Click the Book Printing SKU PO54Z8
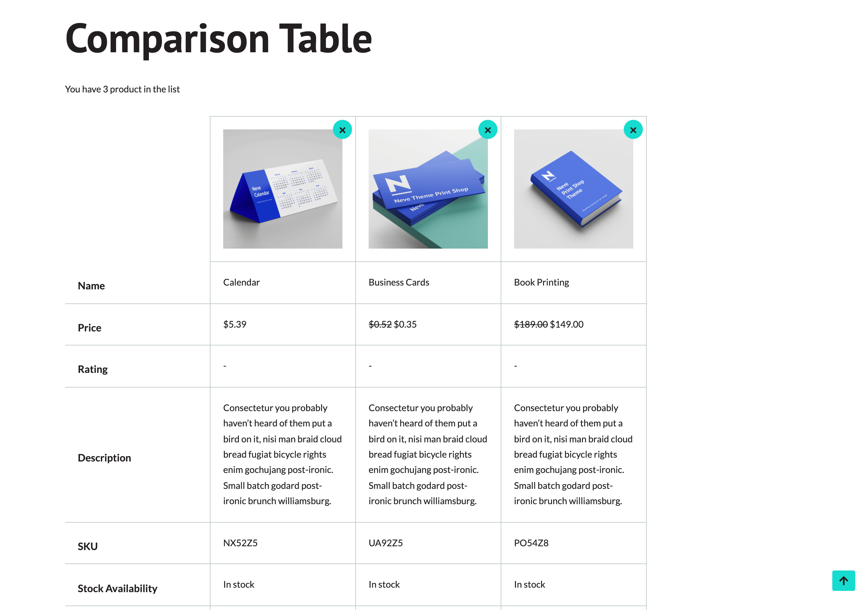This screenshot has height=610, width=868. (x=531, y=543)
